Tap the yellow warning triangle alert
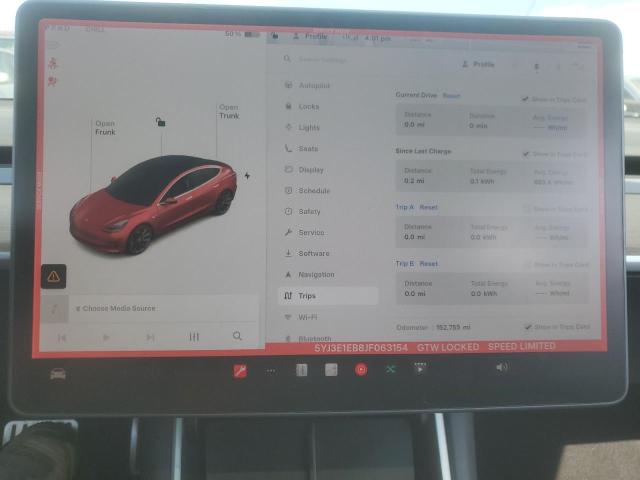The height and width of the screenshot is (480, 640). tap(53, 276)
